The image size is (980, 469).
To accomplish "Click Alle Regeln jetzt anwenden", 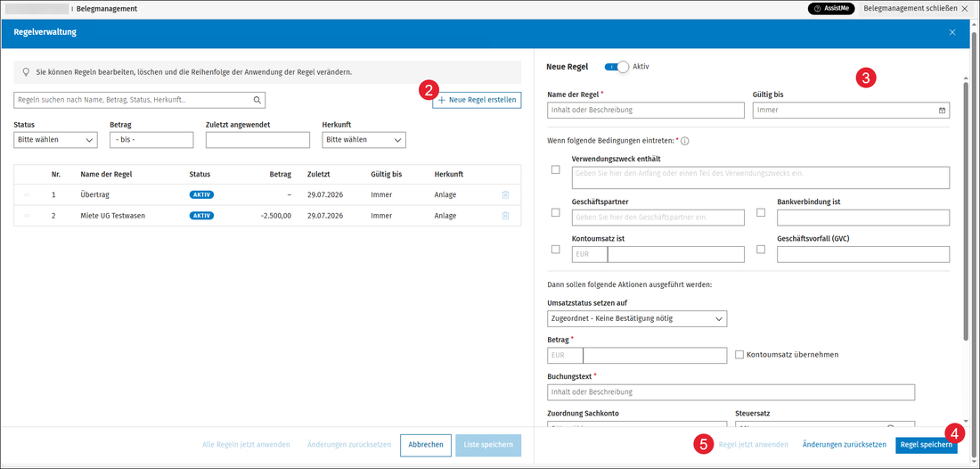I will click(246, 445).
